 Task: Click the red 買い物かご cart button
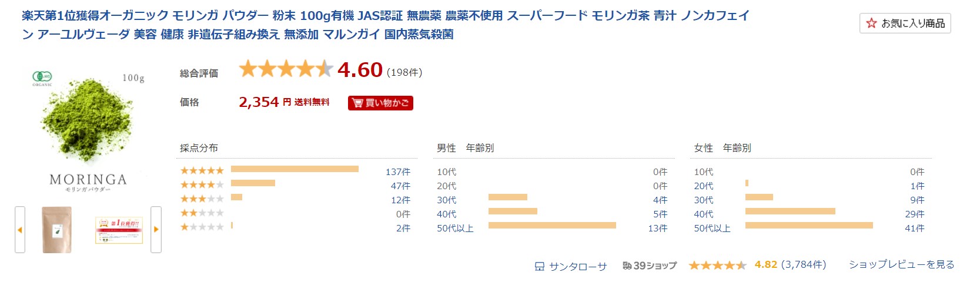(x=380, y=103)
